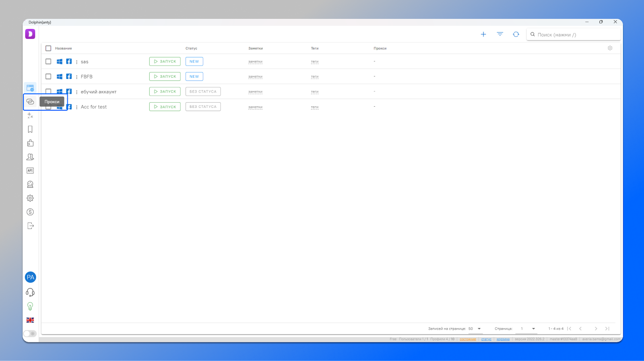This screenshot has width=644, height=361.
Task: Open the billing dollar sidebar icon
Action: [x=30, y=212]
